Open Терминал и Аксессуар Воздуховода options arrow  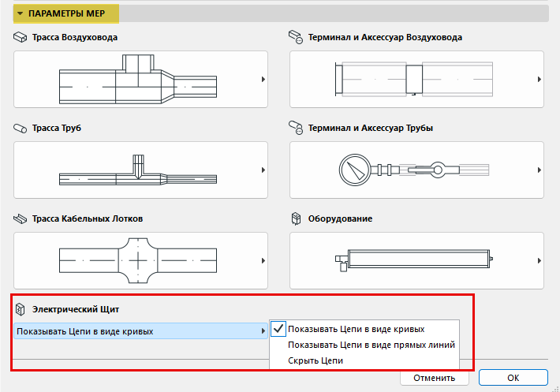pyautogui.click(x=539, y=79)
